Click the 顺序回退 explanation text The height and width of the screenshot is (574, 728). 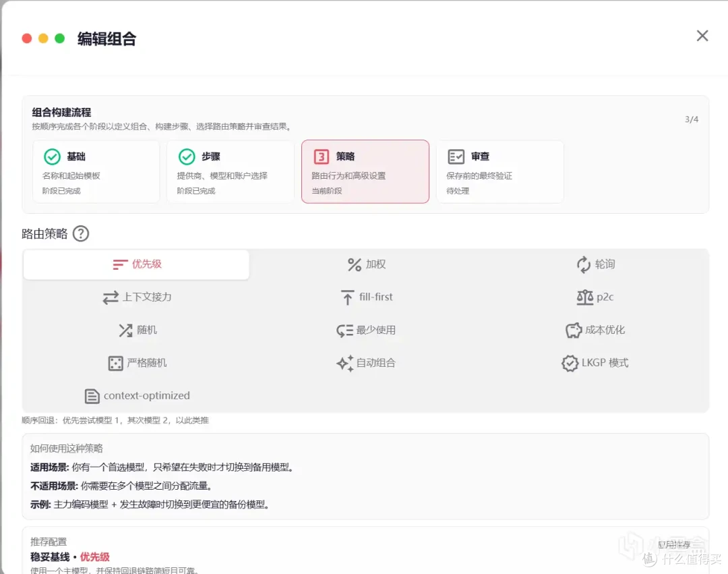click(115, 420)
